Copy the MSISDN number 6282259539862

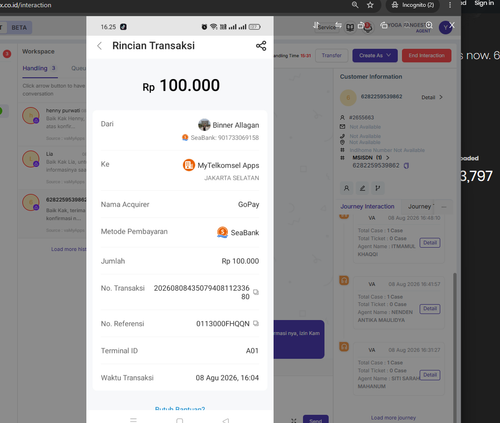click(x=406, y=166)
